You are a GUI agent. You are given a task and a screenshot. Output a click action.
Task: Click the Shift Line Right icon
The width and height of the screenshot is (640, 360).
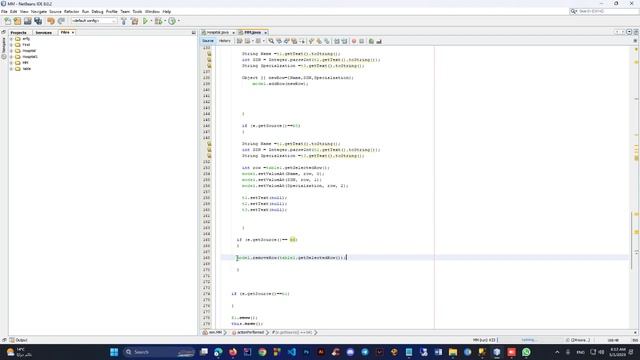[344, 41]
